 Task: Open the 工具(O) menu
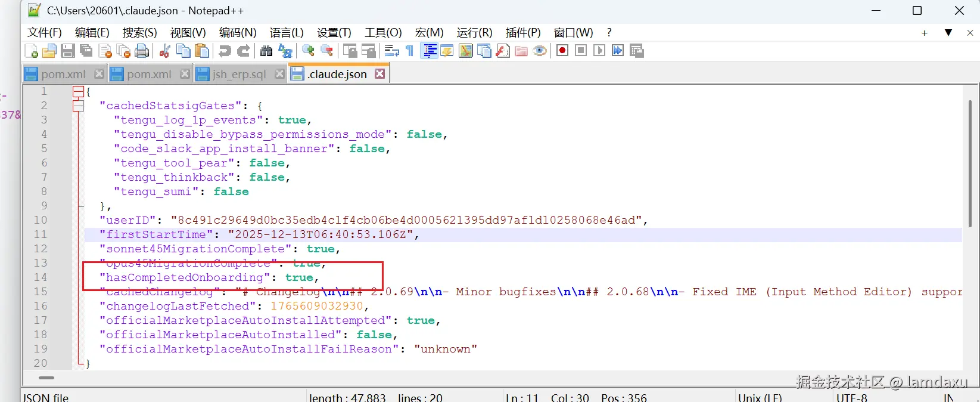(383, 32)
